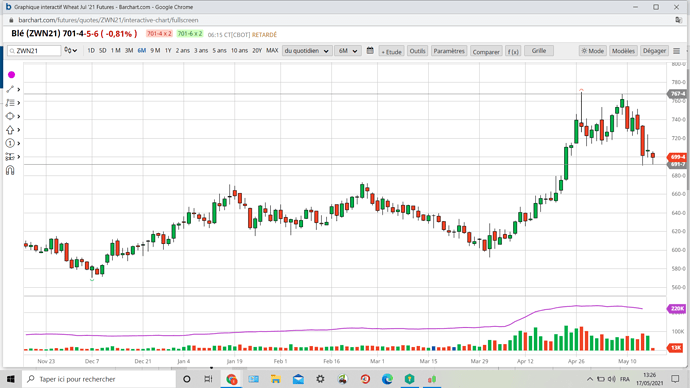Toggle the magnet snap tool

10,170
